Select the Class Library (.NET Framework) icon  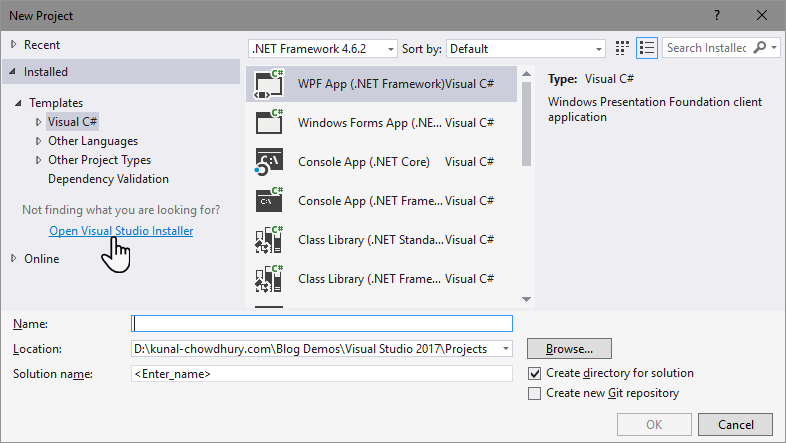click(269, 279)
